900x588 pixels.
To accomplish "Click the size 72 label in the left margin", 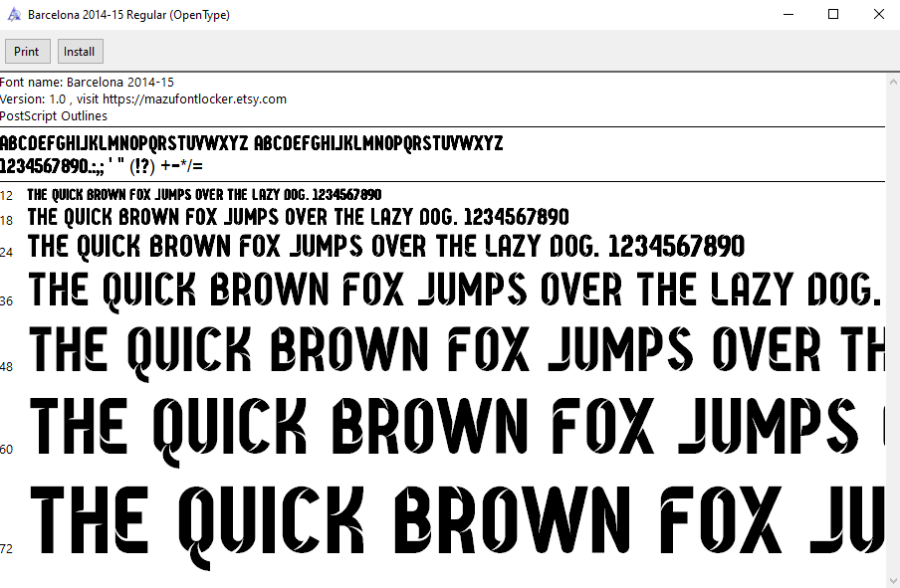I will 7,549.
